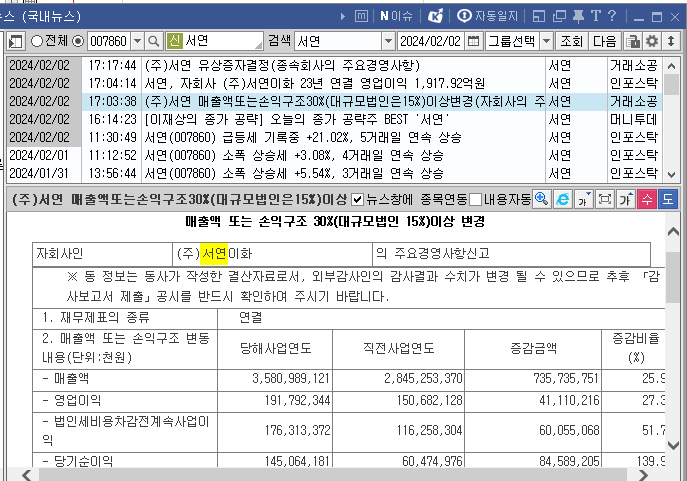The height and width of the screenshot is (481, 687).
Task: Toggle 뉴스창에 종목연동 checkbox
Action: pyautogui.click(x=358, y=200)
